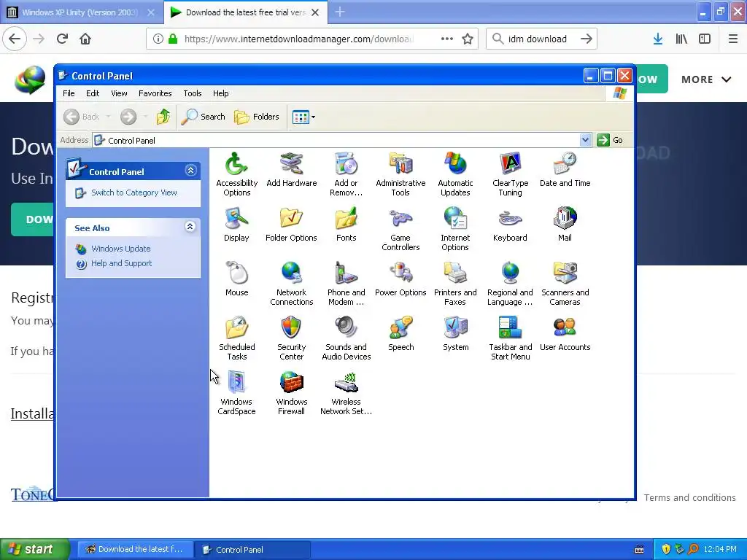Image resolution: width=747 pixels, height=560 pixels.
Task: Select Control Panel taskbar button
Action: click(x=252, y=550)
